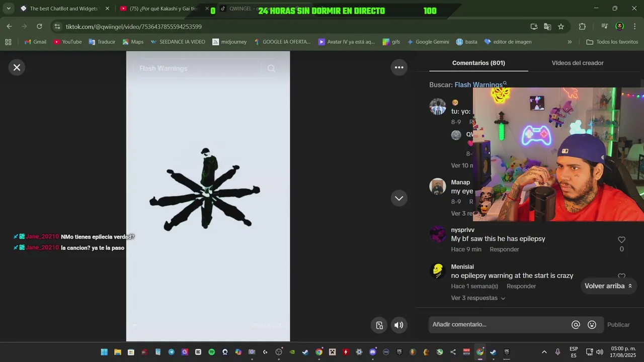Close the TikTok video viewer

click(17, 67)
